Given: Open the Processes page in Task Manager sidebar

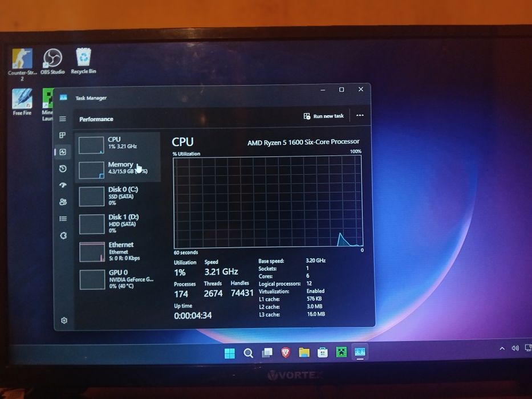Looking at the screenshot, I should click(x=63, y=135).
